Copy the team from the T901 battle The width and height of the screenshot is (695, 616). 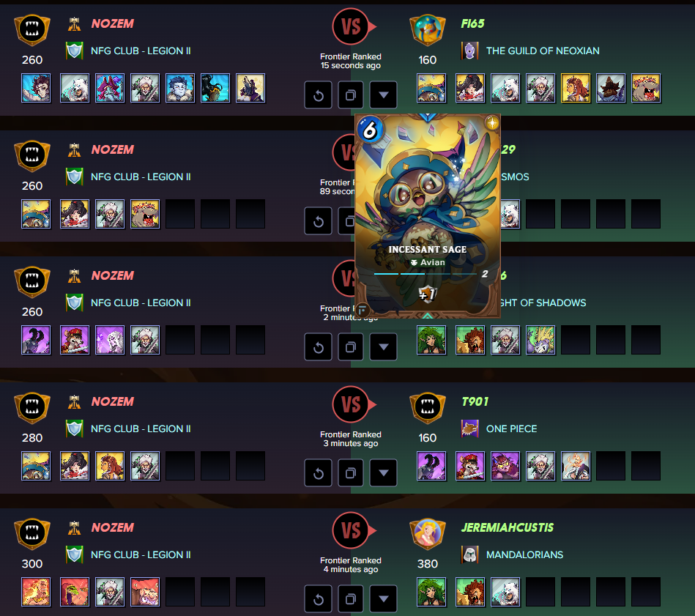tap(351, 473)
